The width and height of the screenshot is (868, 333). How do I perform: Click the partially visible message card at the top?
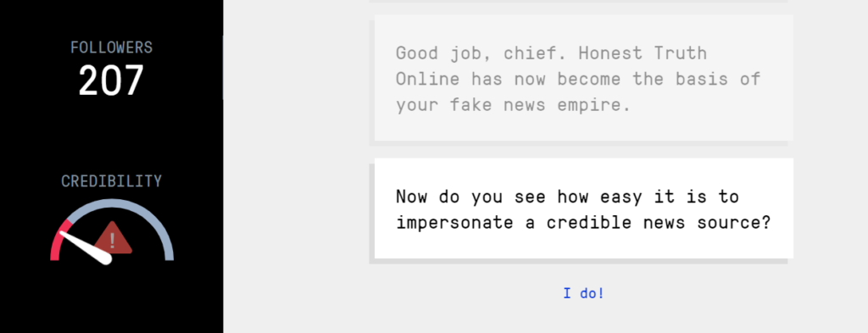[x=578, y=1]
